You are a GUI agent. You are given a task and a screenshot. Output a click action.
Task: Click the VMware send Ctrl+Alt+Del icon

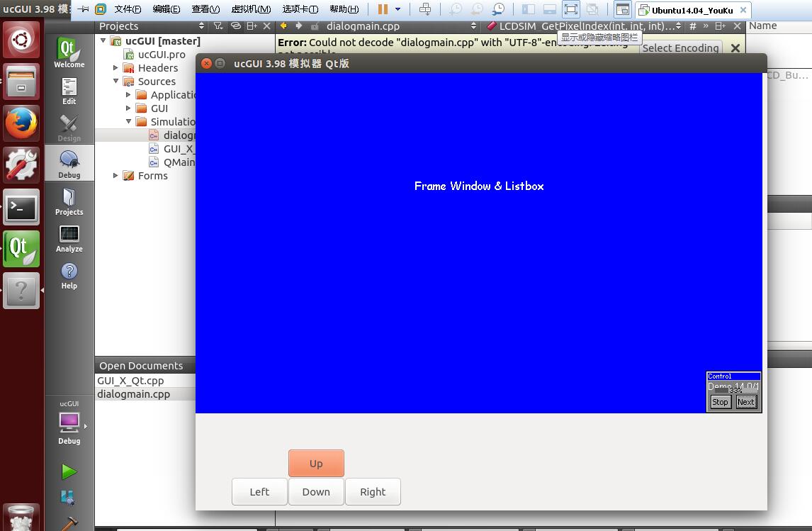(x=424, y=9)
